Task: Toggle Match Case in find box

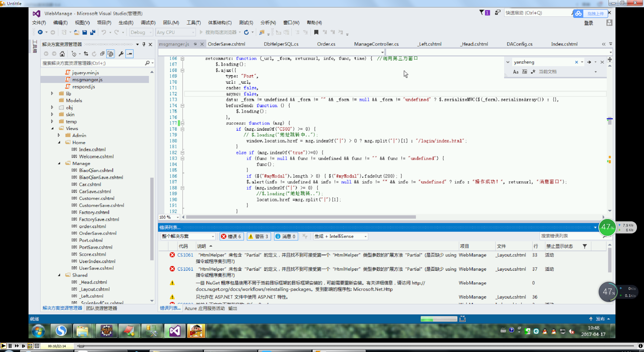Action: point(516,72)
